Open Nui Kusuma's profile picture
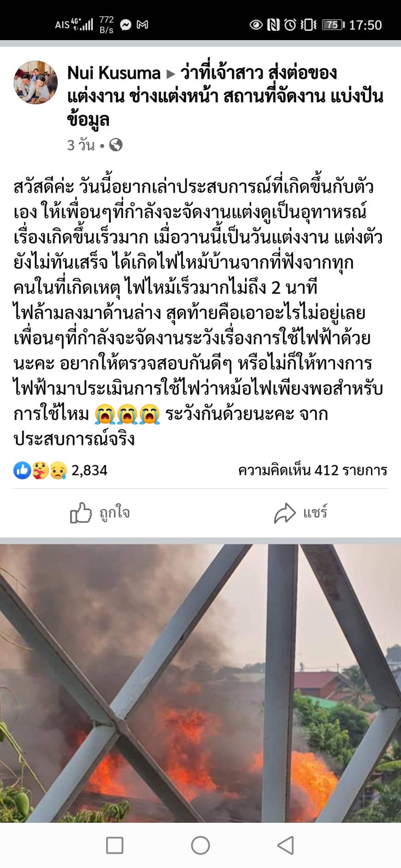The width and height of the screenshot is (401, 868). click(x=35, y=83)
